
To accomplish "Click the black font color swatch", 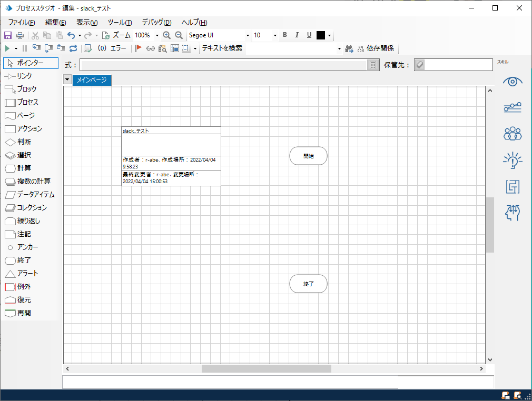I will (x=321, y=35).
